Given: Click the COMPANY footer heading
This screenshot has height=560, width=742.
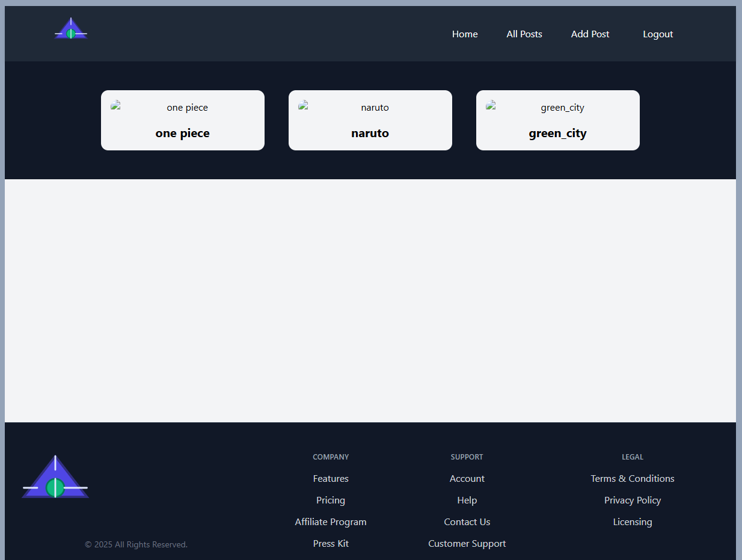Looking at the screenshot, I should [331, 457].
